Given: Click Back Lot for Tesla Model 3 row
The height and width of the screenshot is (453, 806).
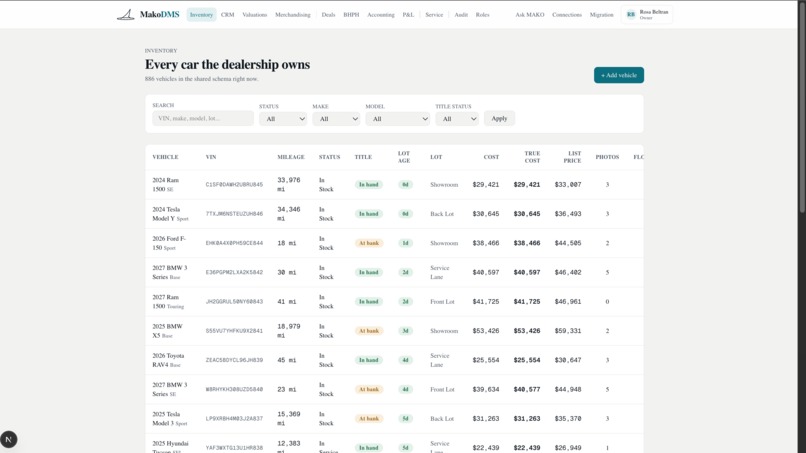Looking at the screenshot, I should [x=442, y=419].
